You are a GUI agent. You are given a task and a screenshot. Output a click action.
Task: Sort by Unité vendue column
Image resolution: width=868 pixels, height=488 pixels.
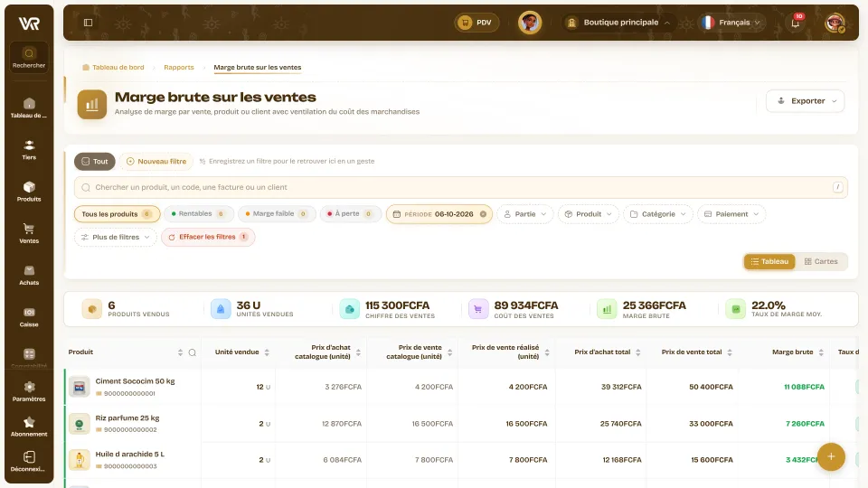267,352
